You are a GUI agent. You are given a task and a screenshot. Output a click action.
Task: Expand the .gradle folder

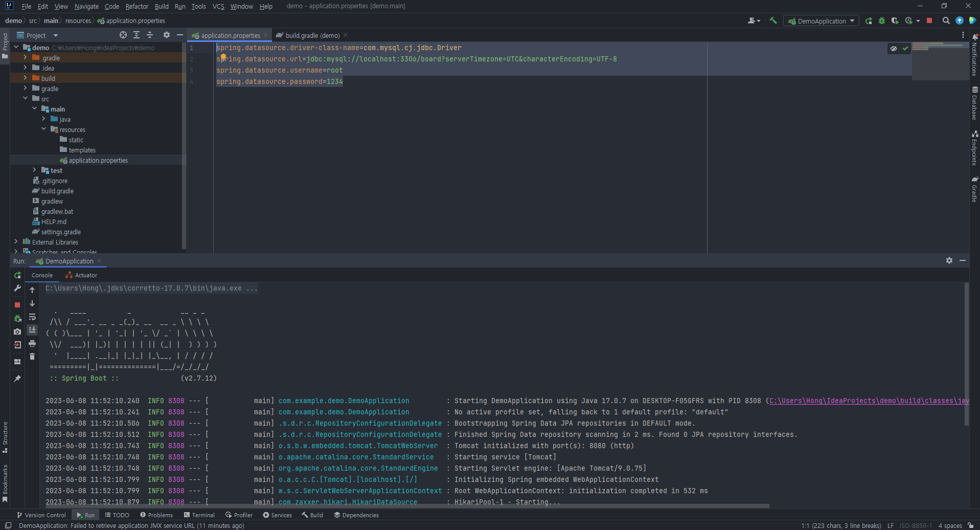pyautogui.click(x=25, y=58)
